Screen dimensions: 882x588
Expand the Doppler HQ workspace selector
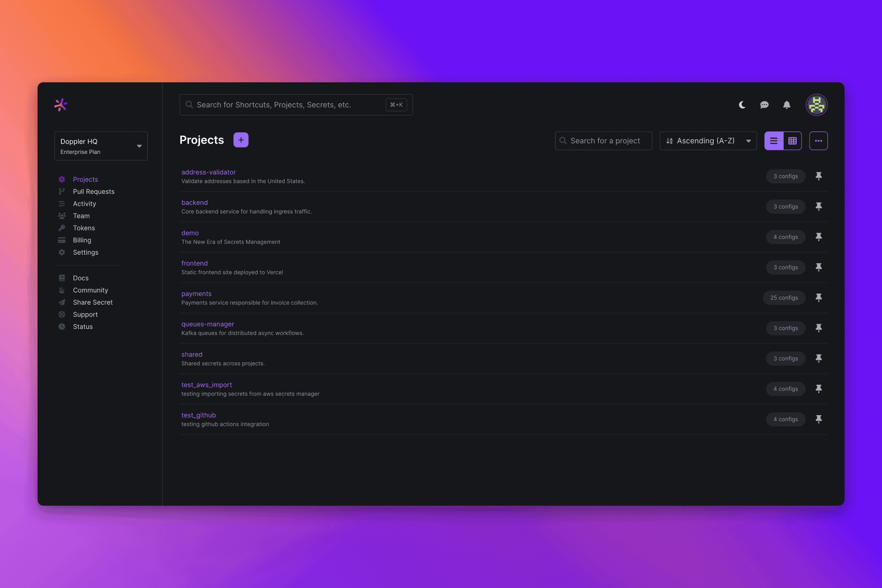pyautogui.click(x=101, y=146)
